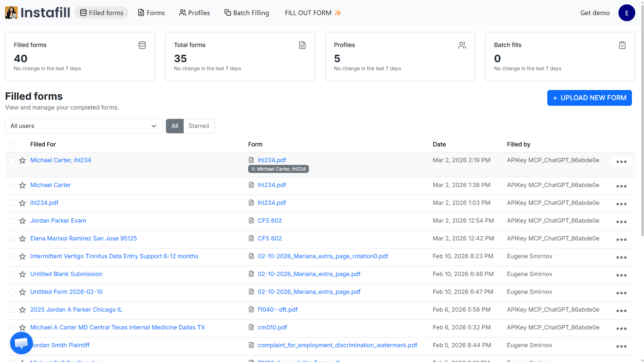Open three-dot menu for cm010.pdf row
The height and width of the screenshot is (362, 644).
(621, 329)
